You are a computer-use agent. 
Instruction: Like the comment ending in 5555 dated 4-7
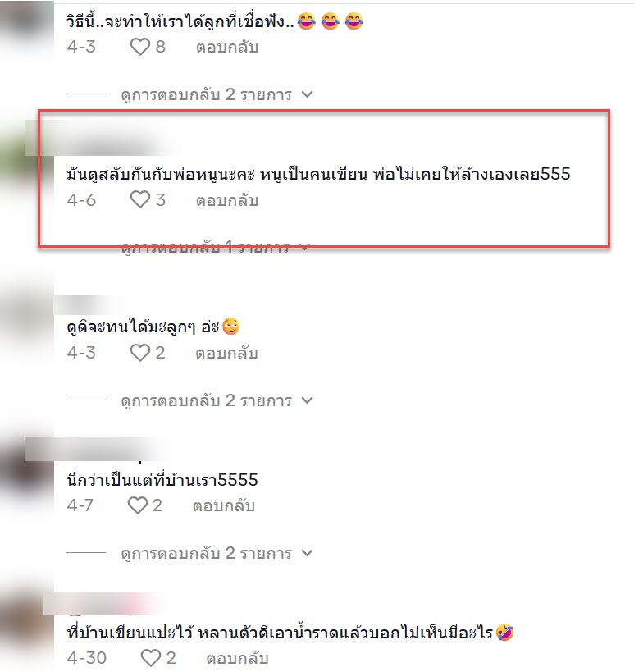138,505
